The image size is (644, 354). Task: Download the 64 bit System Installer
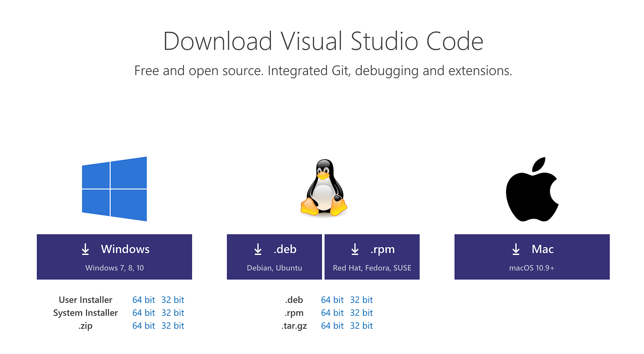144,313
